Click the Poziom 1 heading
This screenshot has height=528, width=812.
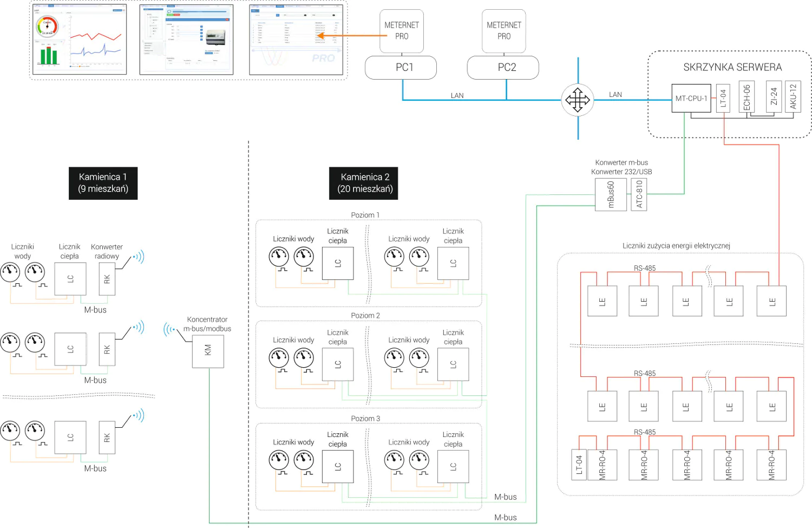tap(365, 215)
